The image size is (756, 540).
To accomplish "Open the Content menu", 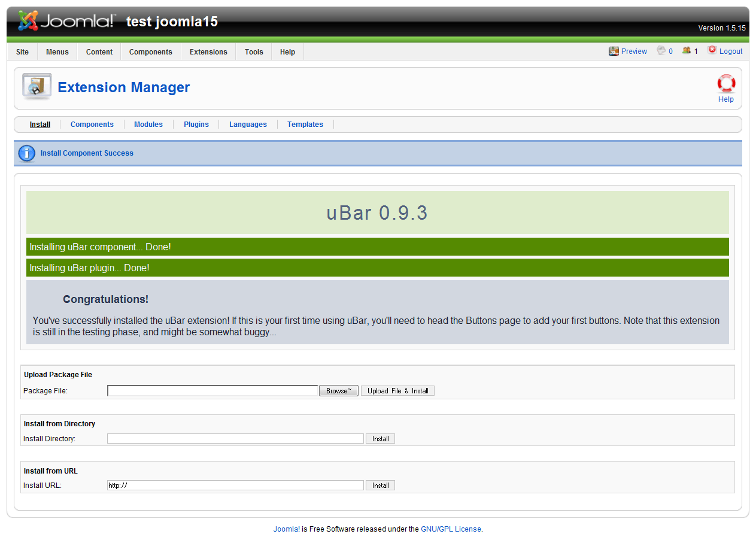I will pyautogui.click(x=99, y=52).
